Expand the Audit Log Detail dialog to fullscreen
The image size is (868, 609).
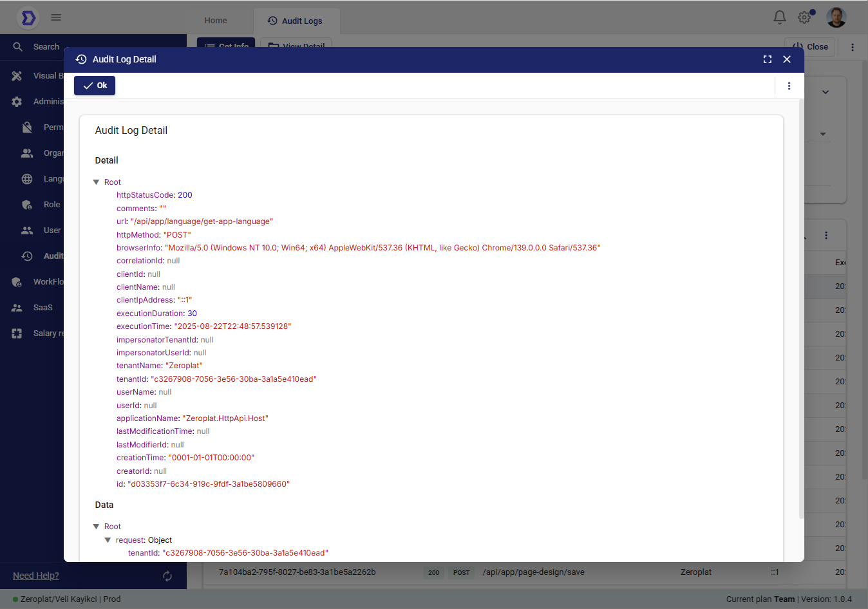pyautogui.click(x=767, y=59)
